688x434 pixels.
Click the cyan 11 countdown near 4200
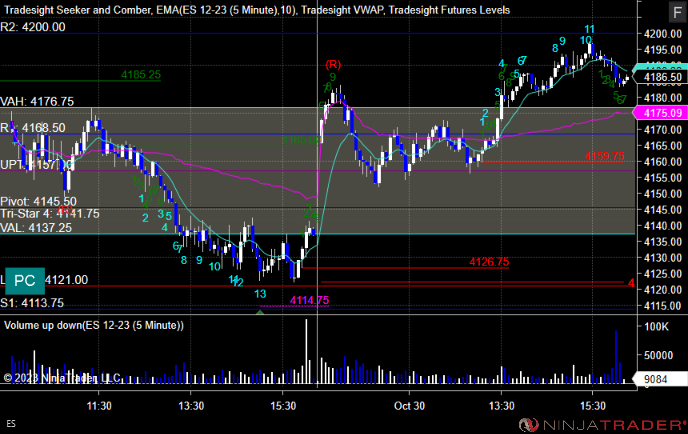pos(589,29)
